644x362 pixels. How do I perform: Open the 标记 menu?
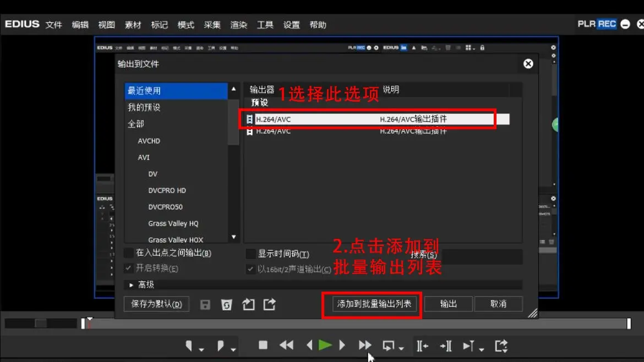[x=160, y=25]
